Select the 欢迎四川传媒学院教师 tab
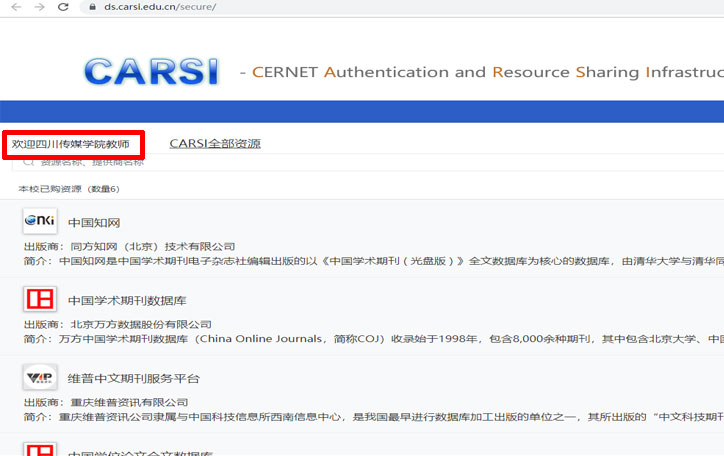Screen dimensions: 724x456 pos(72,144)
